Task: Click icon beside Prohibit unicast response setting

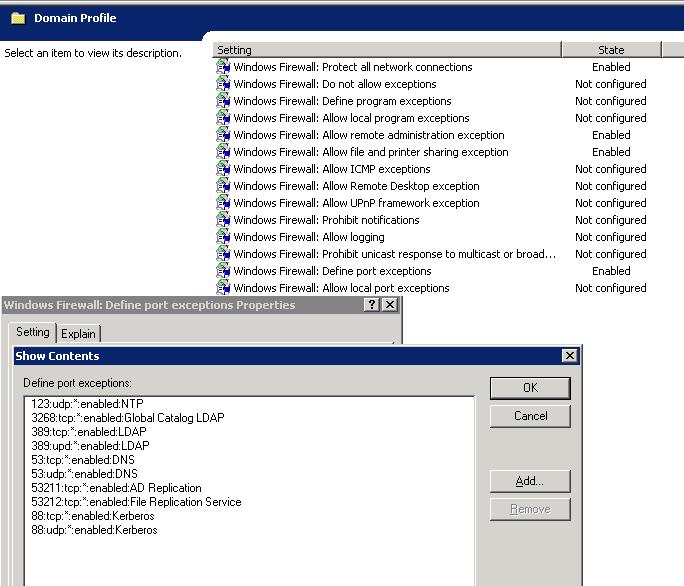Action: coord(223,254)
